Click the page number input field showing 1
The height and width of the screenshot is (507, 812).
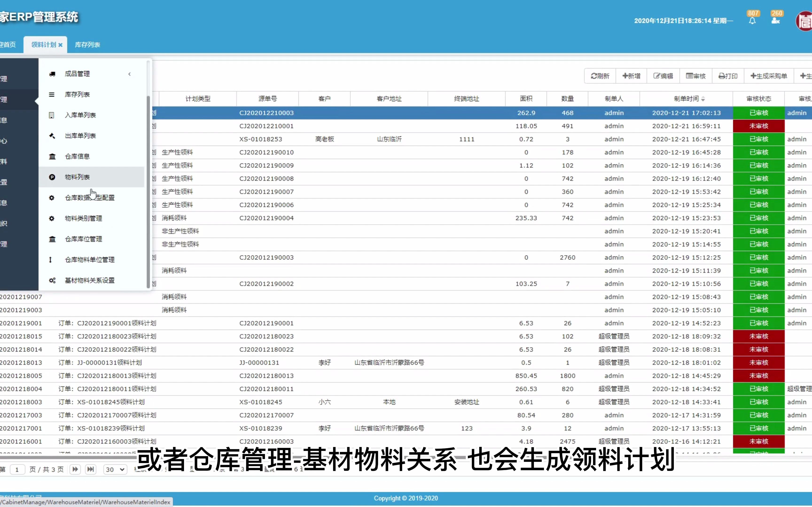pyautogui.click(x=18, y=469)
